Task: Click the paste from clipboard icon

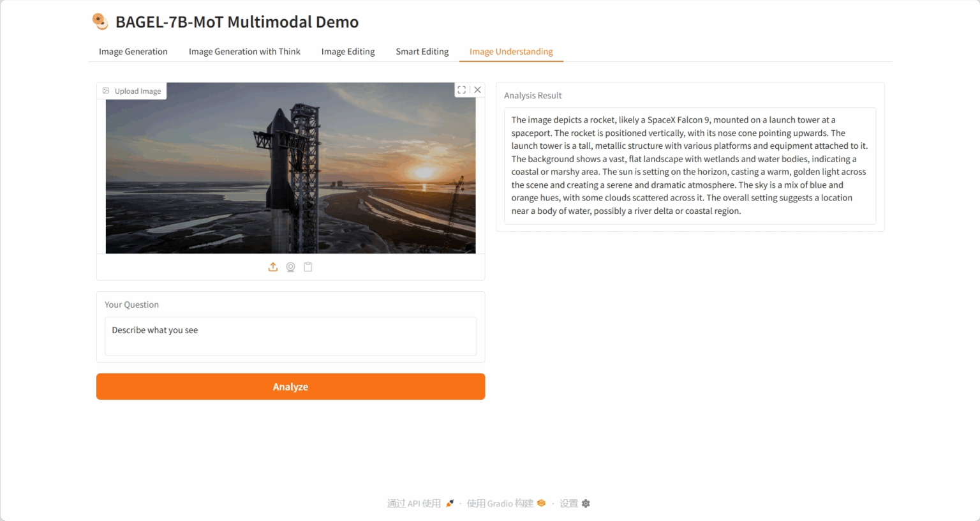Action: point(308,267)
